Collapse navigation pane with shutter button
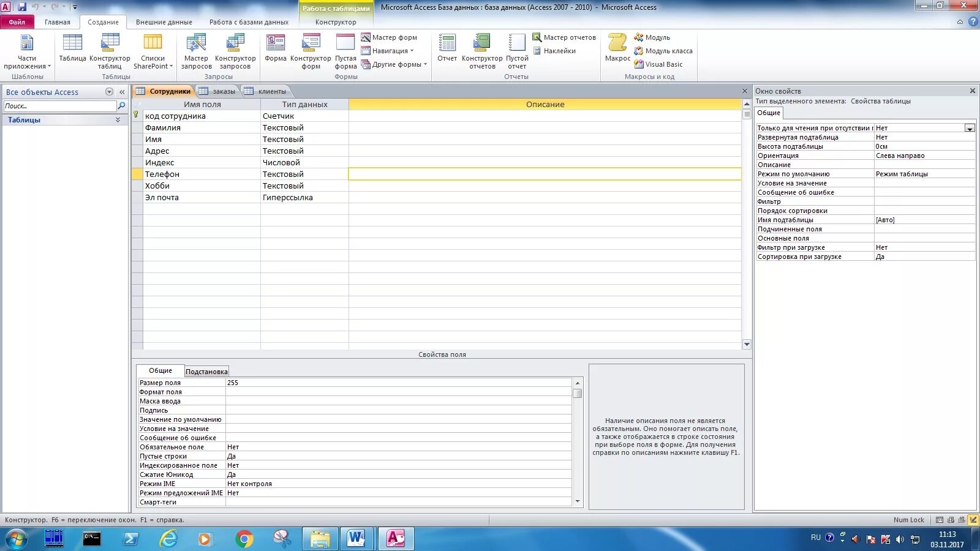The height and width of the screenshot is (551, 980). click(x=122, y=92)
